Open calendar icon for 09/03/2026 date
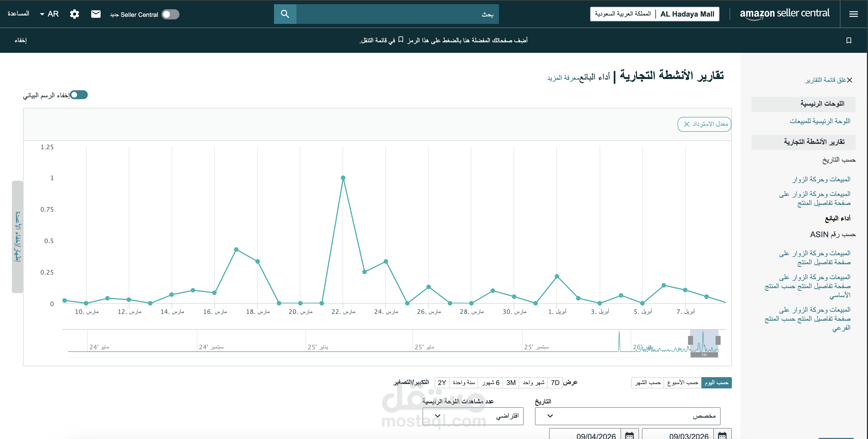Image resolution: width=868 pixels, height=439 pixels. pyautogui.click(x=722, y=435)
